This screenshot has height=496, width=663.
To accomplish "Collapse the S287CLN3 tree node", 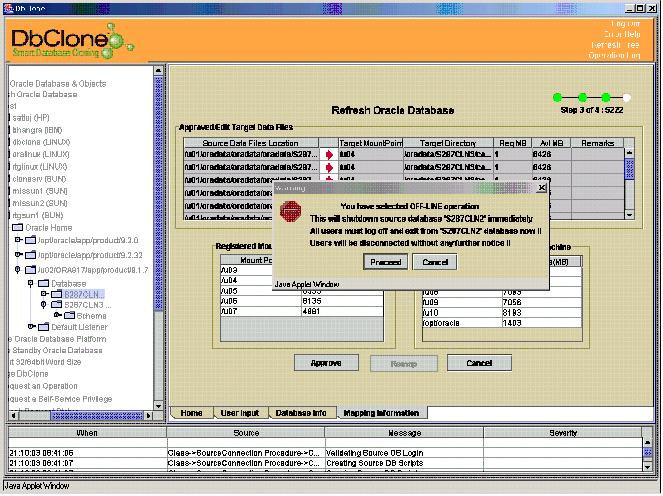I will [x=43, y=304].
